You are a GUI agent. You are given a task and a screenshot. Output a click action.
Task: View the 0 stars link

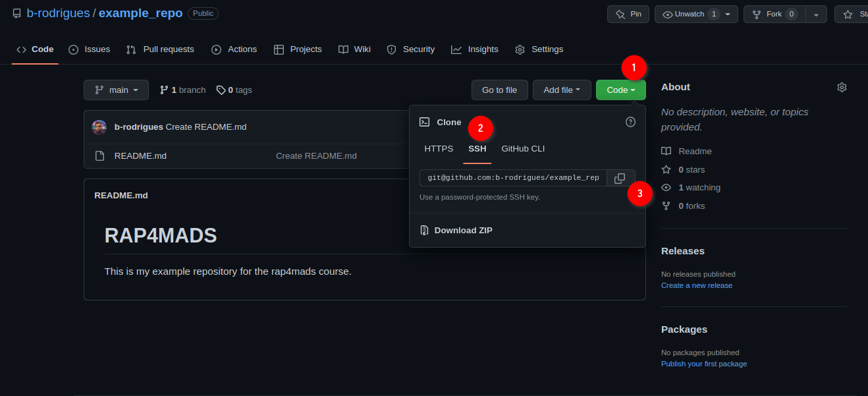[x=684, y=170]
